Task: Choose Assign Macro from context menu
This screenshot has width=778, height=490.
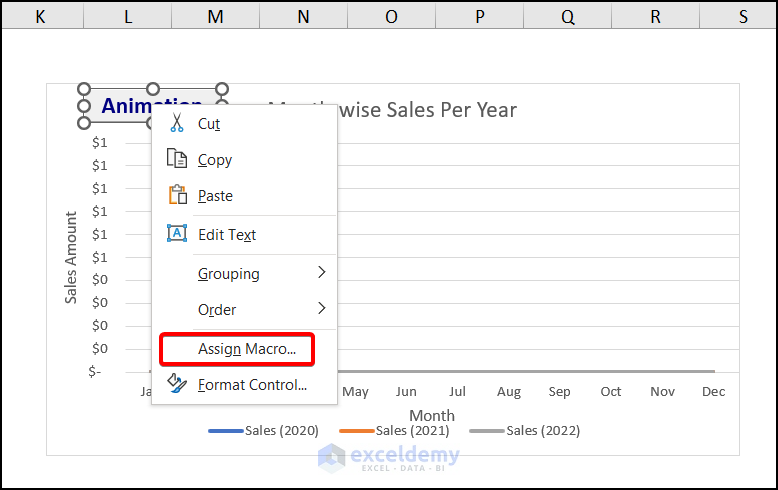Action: pyautogui.click(x=247, y=349)
